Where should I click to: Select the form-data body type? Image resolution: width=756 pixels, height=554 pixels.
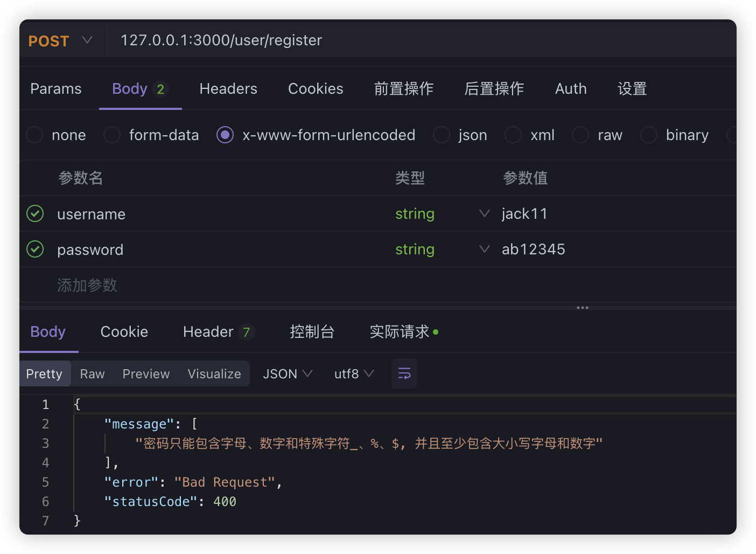(112, 135)
